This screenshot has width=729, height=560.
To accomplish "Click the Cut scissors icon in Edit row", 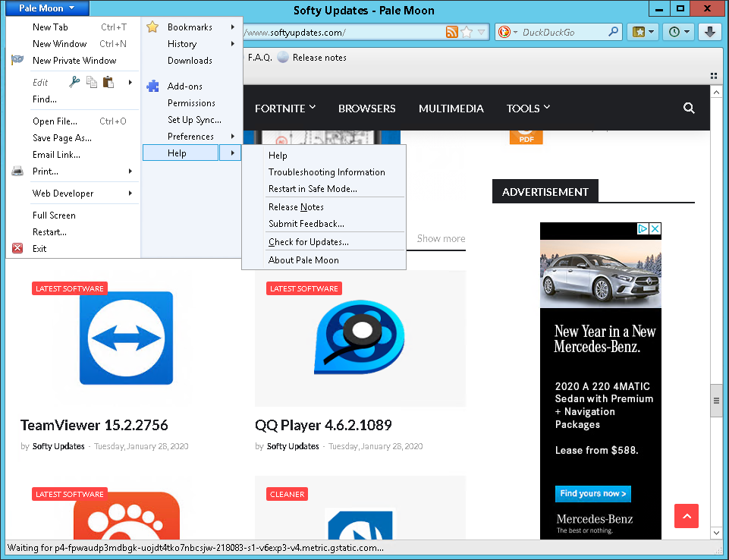I will point(74,82).
